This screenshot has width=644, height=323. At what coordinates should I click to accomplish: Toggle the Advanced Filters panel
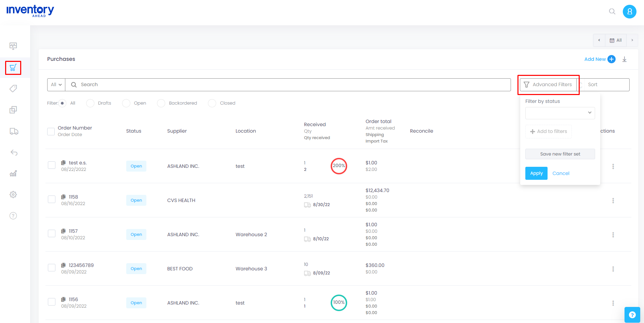(548, 85)
